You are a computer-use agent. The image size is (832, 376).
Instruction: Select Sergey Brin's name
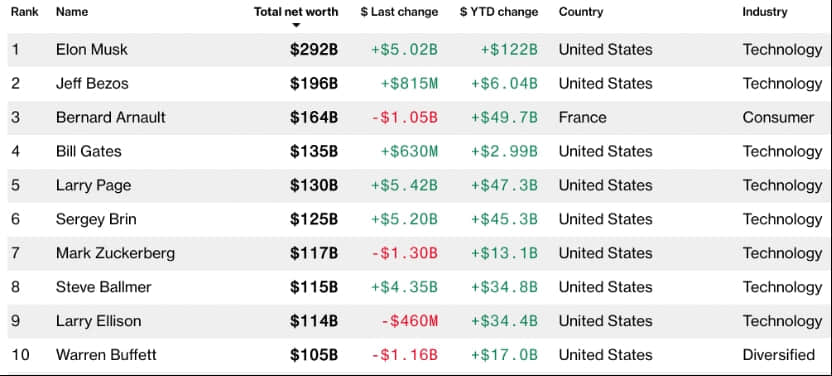96,220
